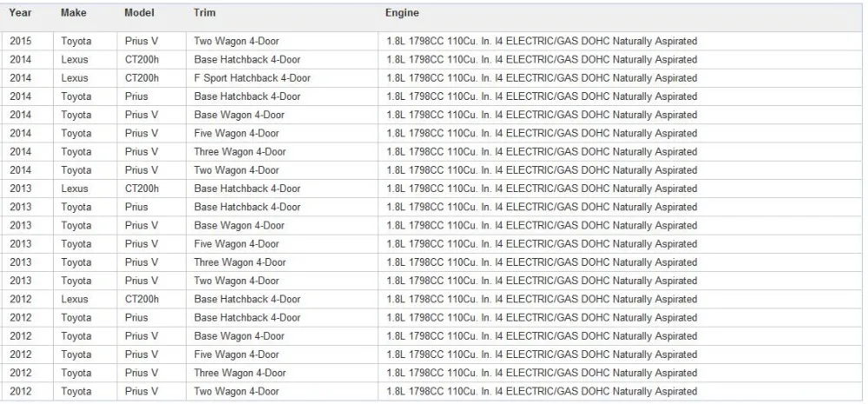Select Base Wagon 4-Door in the 2013 row
This screenshot has height=404, width=868.
(x=240, y=225)
